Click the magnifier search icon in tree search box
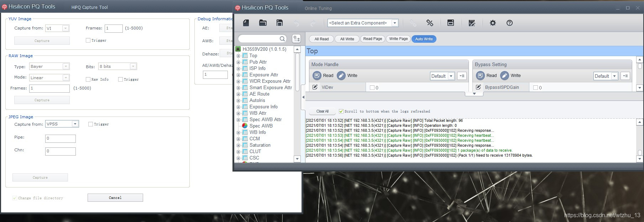Viewport: 644px width, 222px height. [x=282, y=39]
